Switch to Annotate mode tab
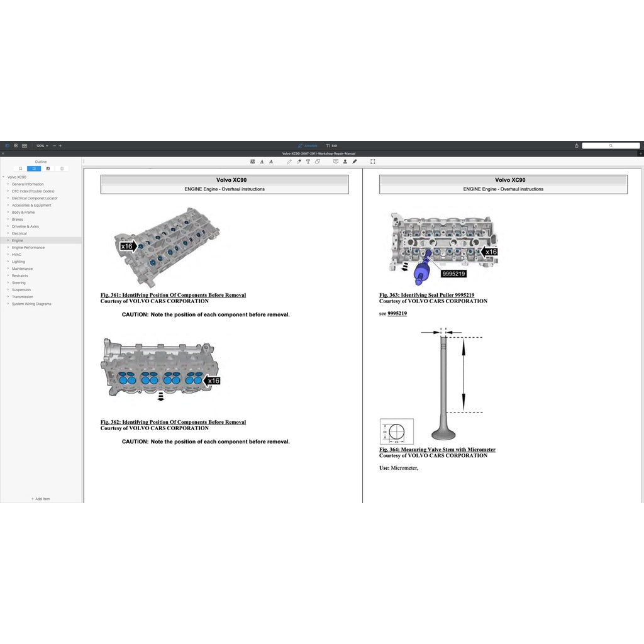Viewport: 644px width, 644px height. point(308,145)
